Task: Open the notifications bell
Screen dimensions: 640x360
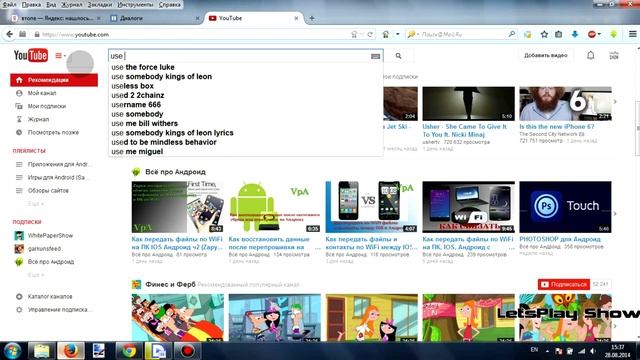Action: click(591, 55)
